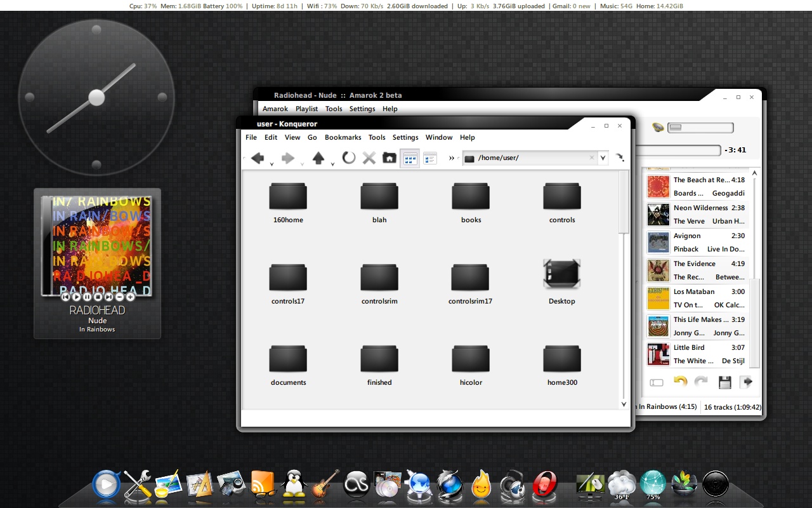Expand the toolbar overflow chevron

coord(452,158)
